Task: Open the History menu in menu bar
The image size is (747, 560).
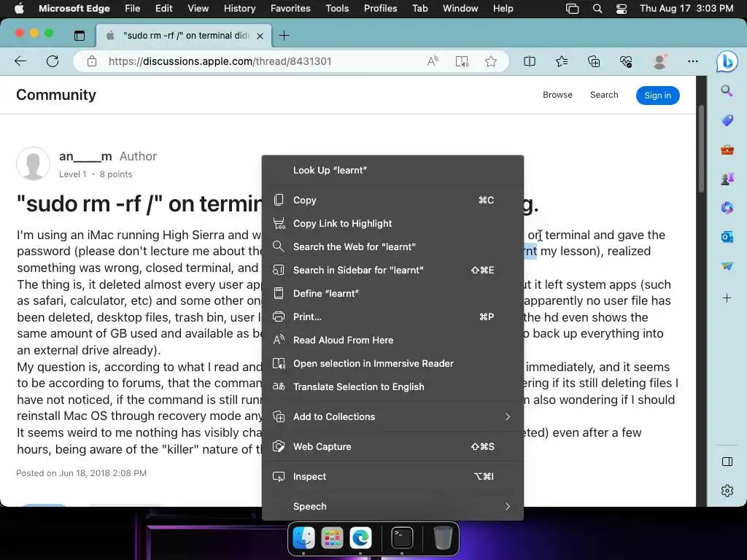Action: pyautogui.click(x=239, y=9)
